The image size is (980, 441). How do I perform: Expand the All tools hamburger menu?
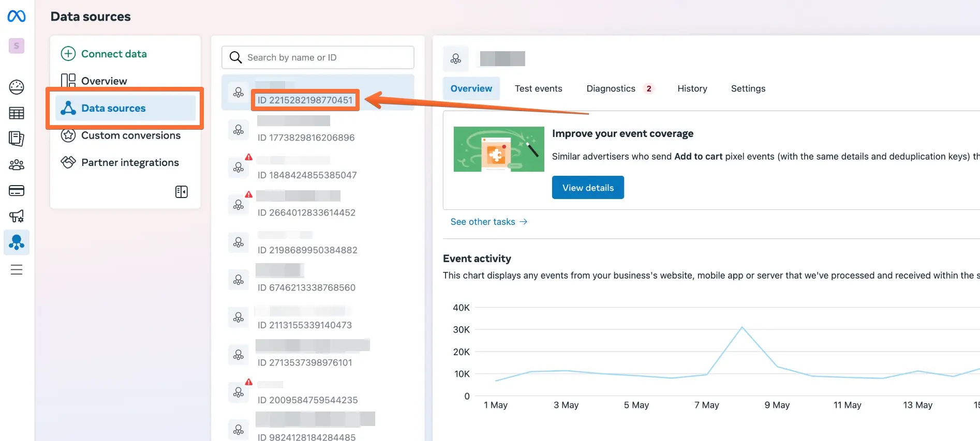[17, 269]
